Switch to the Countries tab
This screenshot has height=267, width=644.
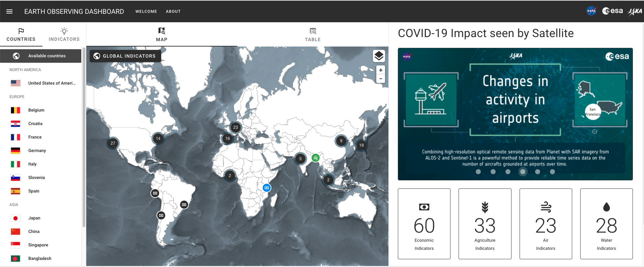click(21, 35)
